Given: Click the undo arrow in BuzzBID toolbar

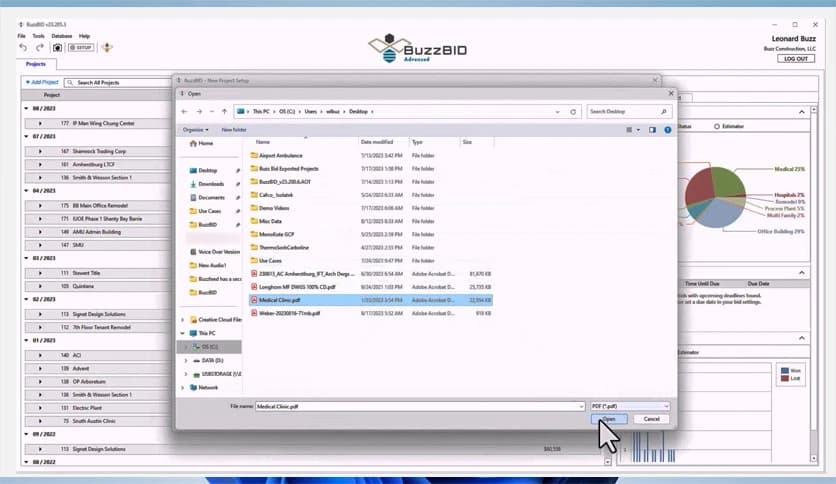Looking at the screenshot, I should [23, 47].
